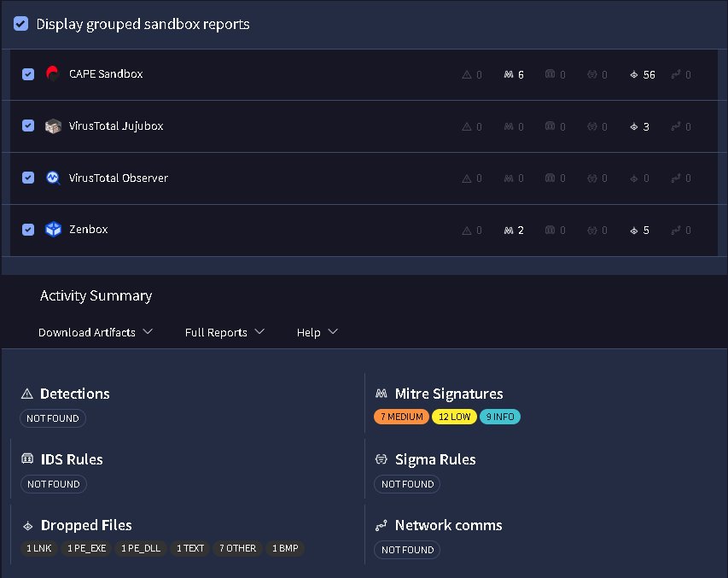This screenshot has width=728, height=578.
Task: Click the Dropped Files section icon
Action: [x=28, y=526]
